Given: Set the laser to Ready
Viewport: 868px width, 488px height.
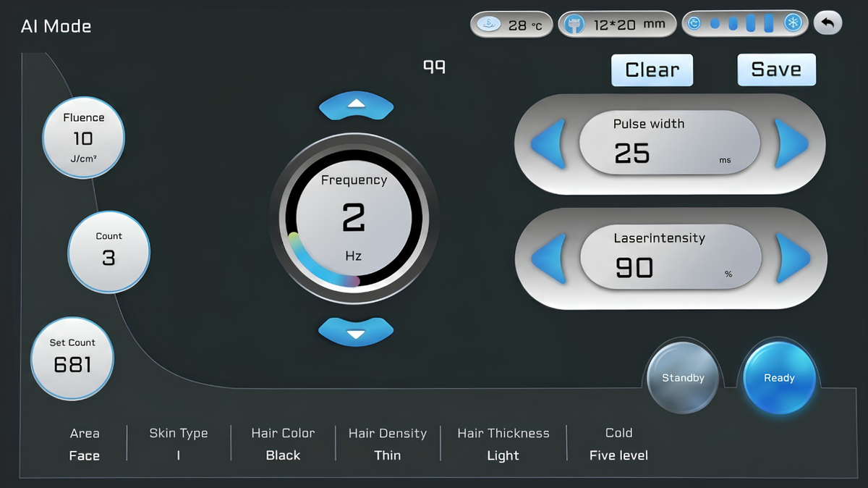Looking at the screenshot, I should click(779, 378).
